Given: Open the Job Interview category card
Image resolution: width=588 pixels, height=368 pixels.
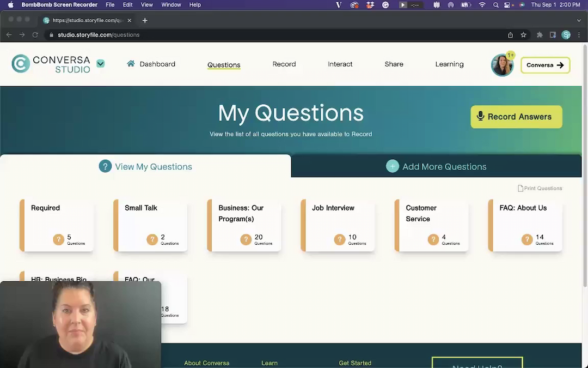Looking at the screenshot, I should (x=338, y=225).
